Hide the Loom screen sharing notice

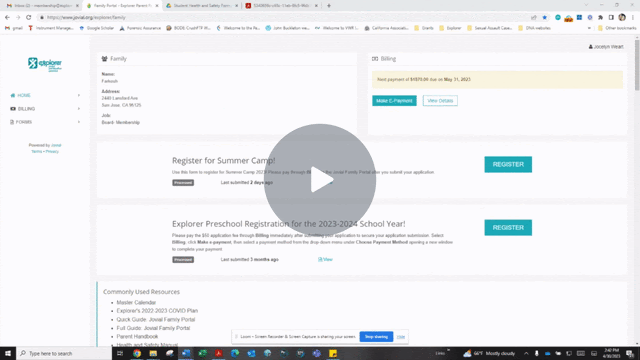(x=401, y=337)
